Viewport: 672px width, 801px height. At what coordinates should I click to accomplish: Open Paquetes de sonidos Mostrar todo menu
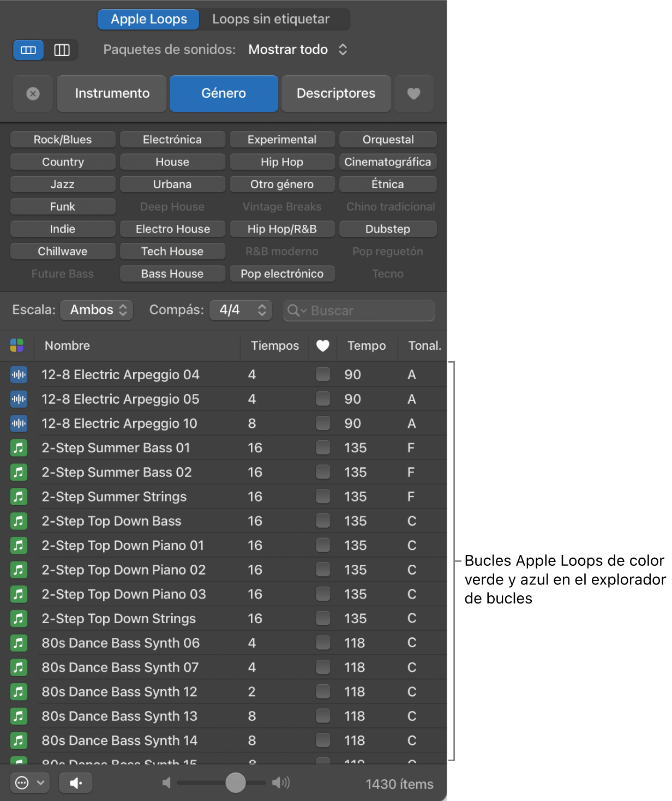click(x=298, y=50)
